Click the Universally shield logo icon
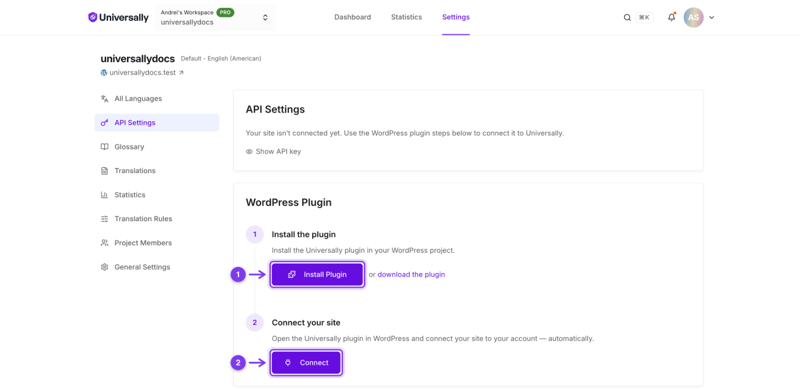This screenshot has width=800, height=389. pos(92,17)
